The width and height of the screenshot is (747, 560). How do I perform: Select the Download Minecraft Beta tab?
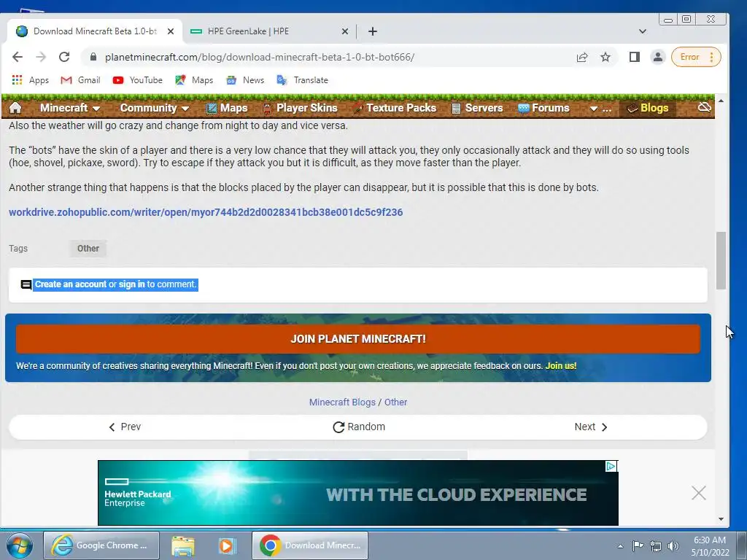click(x=94, y=31)
